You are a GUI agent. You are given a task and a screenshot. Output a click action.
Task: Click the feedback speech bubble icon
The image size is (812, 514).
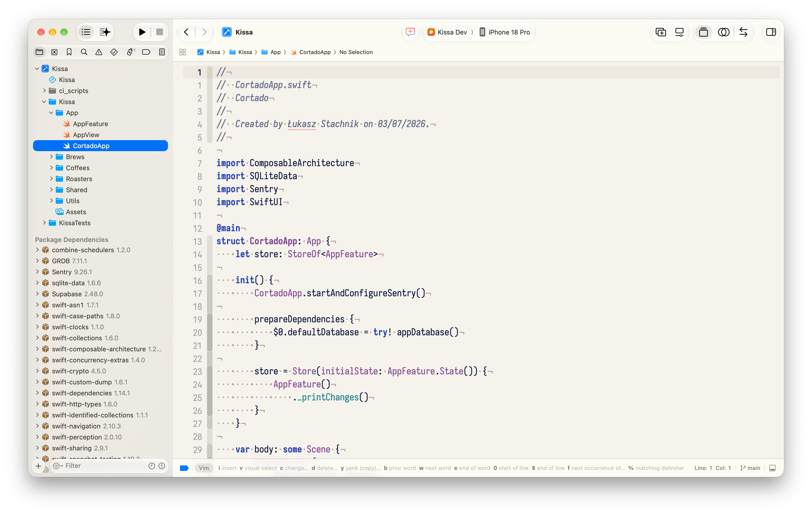click(410, 32)
